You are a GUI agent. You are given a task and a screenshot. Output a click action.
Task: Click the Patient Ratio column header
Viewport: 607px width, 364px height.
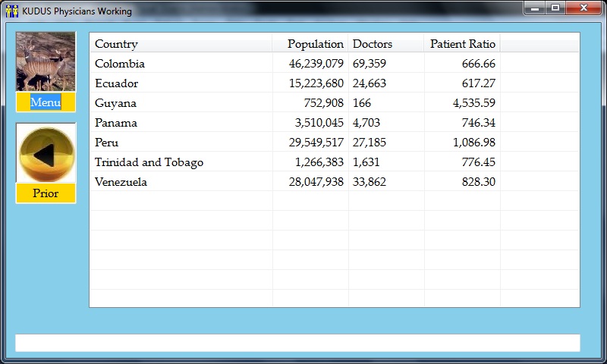coord(462,44)
